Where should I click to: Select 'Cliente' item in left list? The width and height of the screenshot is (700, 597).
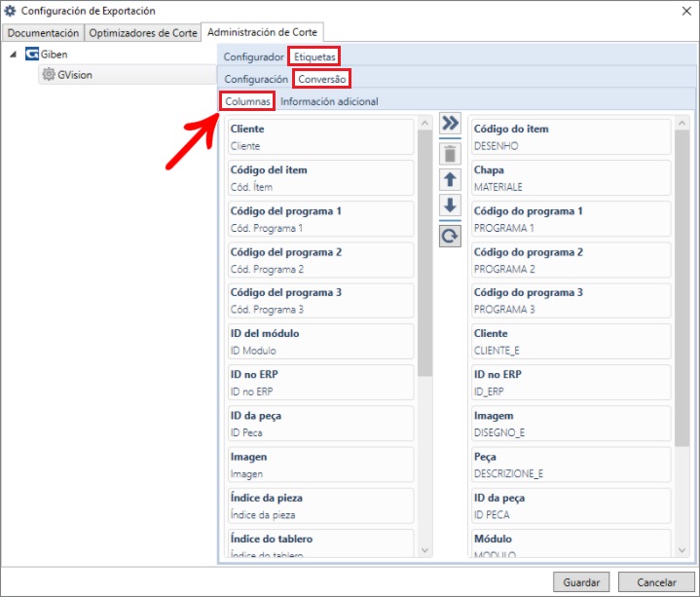click(x=320, y=137)
